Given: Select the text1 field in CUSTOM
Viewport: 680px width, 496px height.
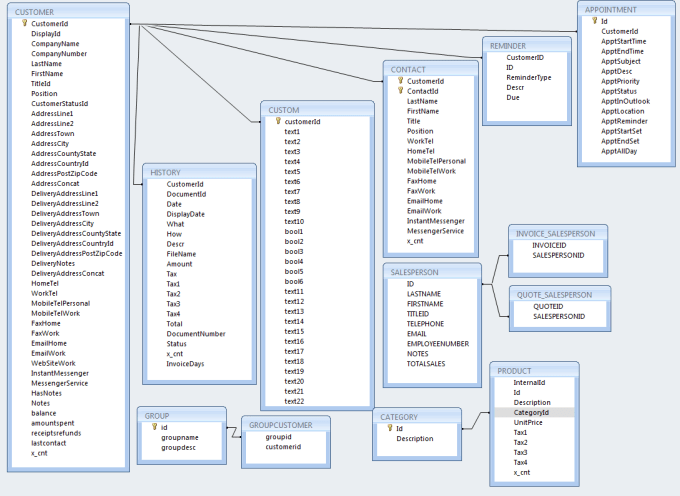Looking at the screenshot, I should [x=292, y=131].
